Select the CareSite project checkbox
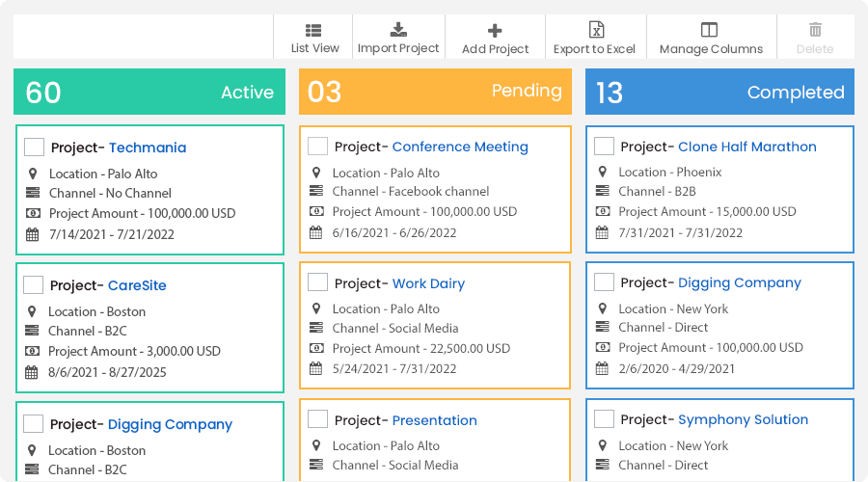The image size is (868, 482). click(x=34, y=285)
